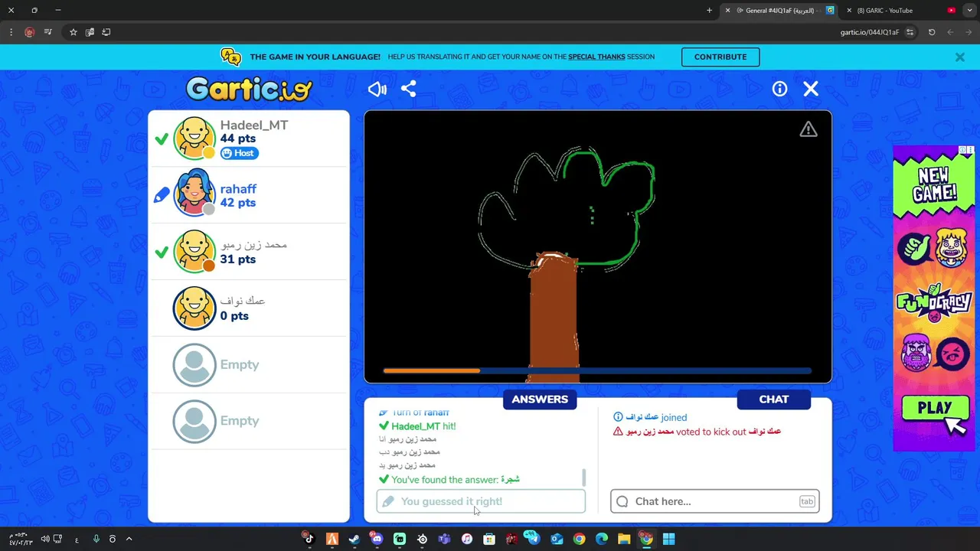
Task: Click PLAY on the Funocracy ad
Action: tap(934, 408)
